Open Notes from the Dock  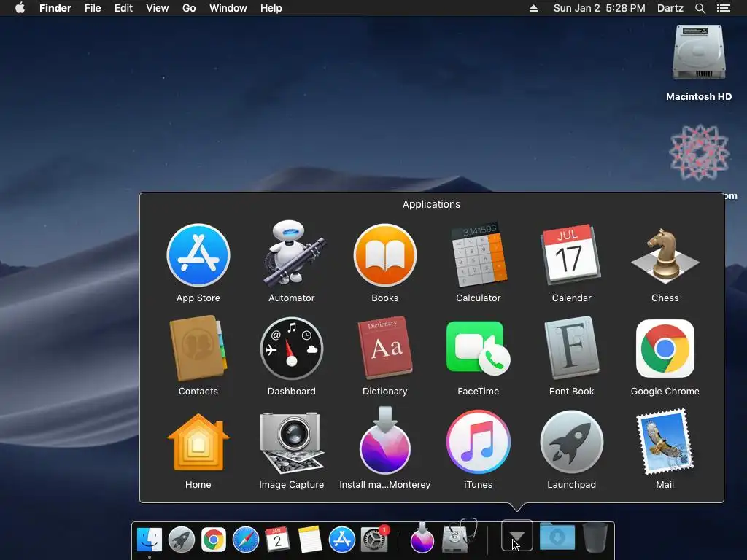pyautogui.click(x=309, y=540)
